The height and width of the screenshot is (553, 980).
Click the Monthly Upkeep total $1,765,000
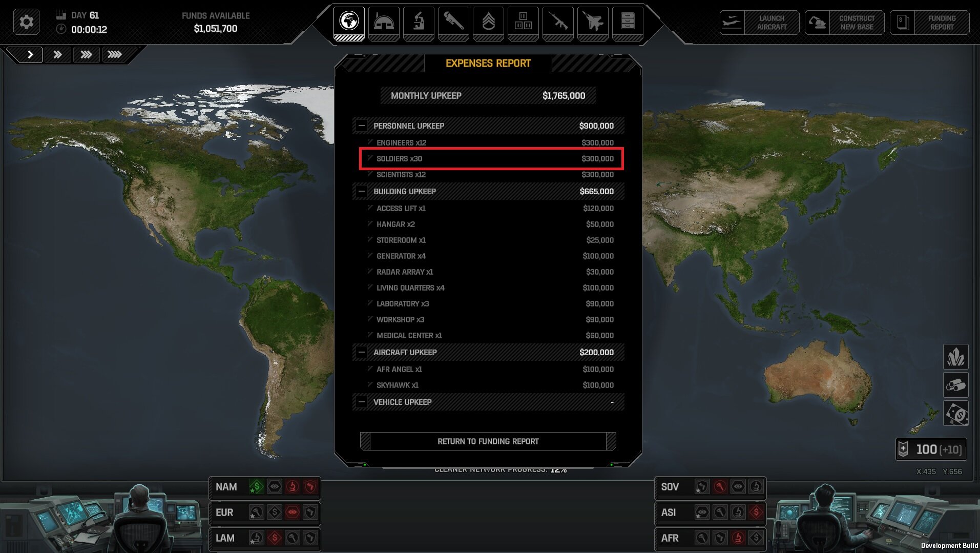coord(564,95)
